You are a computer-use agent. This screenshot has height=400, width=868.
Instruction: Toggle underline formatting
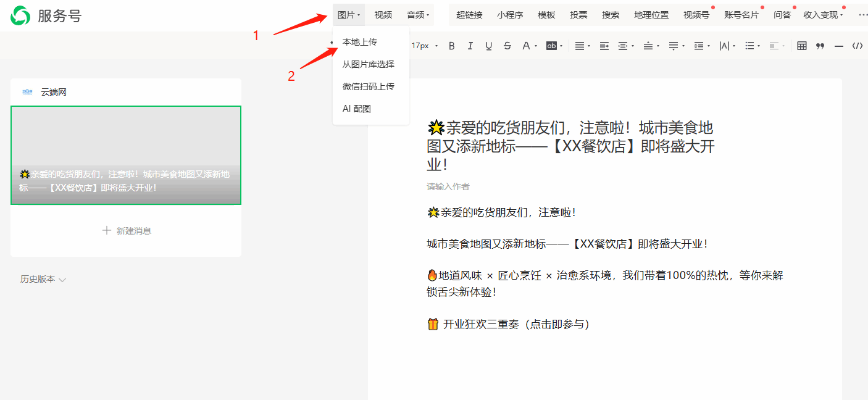pyautogui.click(x=489, y=46)
